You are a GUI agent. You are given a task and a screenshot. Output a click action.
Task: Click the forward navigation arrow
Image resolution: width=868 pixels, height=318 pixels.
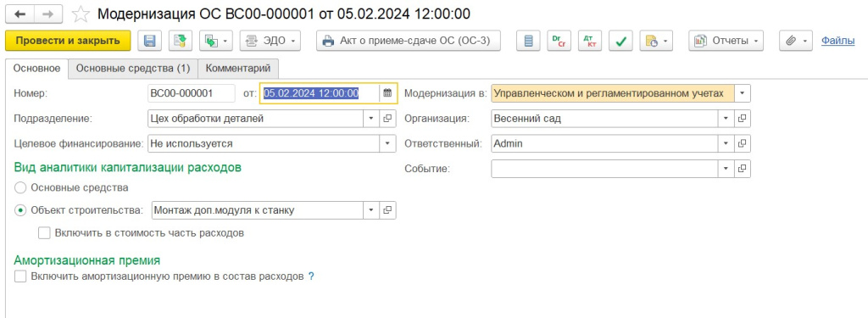click(x=48, y=14)
